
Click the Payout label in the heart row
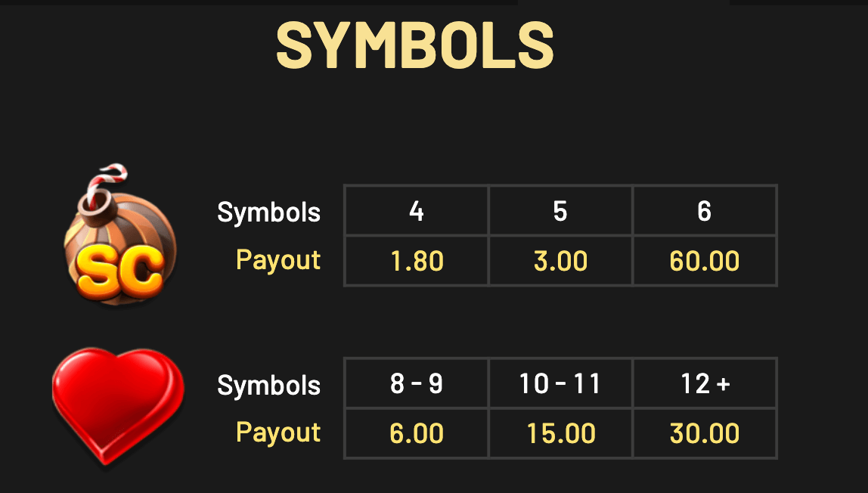coord(278,433)
